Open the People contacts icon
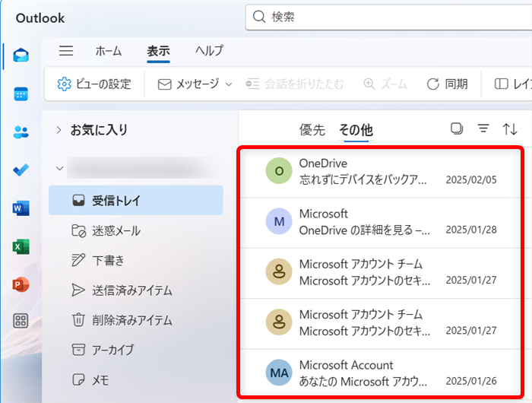Screen dimensions: 532x403 point(21,132)
